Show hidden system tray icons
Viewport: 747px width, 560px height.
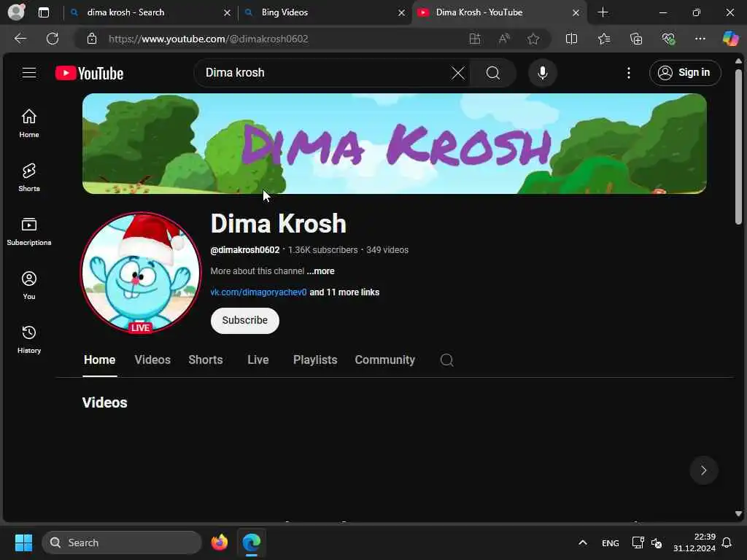click(x=582, y=542)
